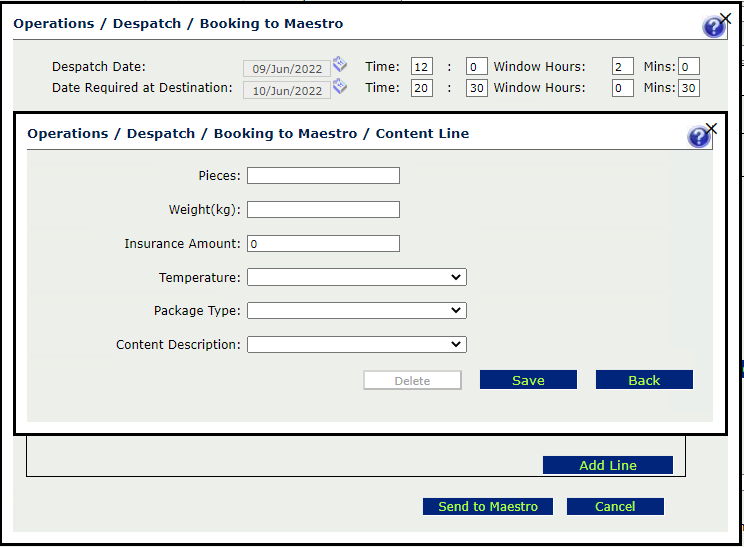Click the Pieces input field
744x547 pixels.
[323, 176]
